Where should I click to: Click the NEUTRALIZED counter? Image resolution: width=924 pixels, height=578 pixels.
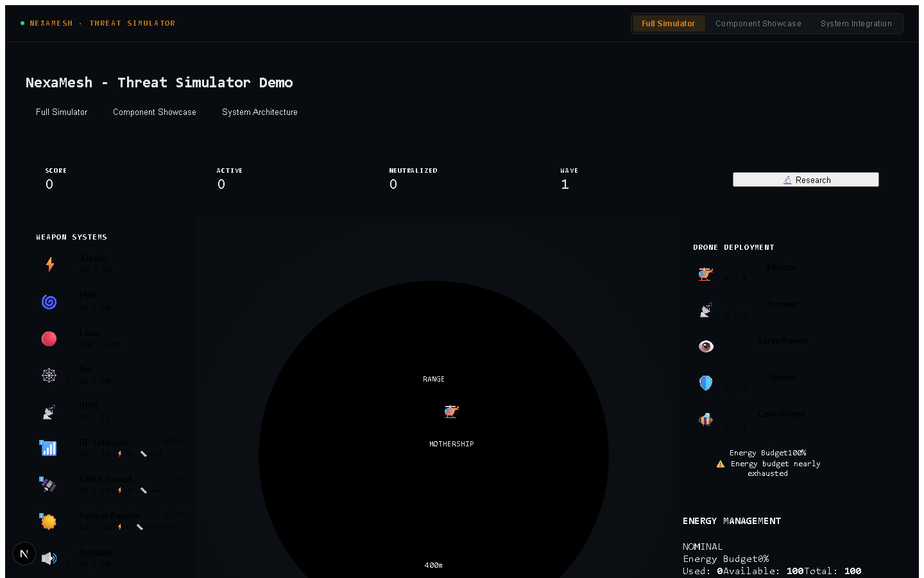(x=393, y=184)
